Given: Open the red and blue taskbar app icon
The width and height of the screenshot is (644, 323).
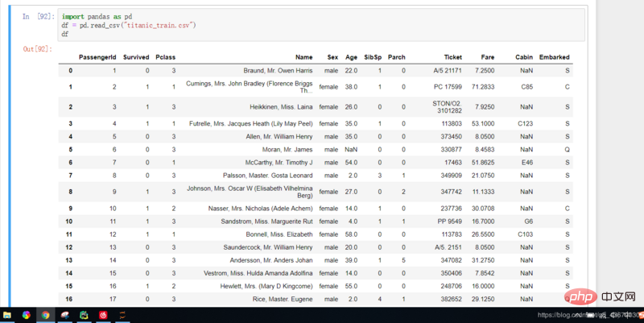Looking at the screenshot, I should [x=65, y=315].
